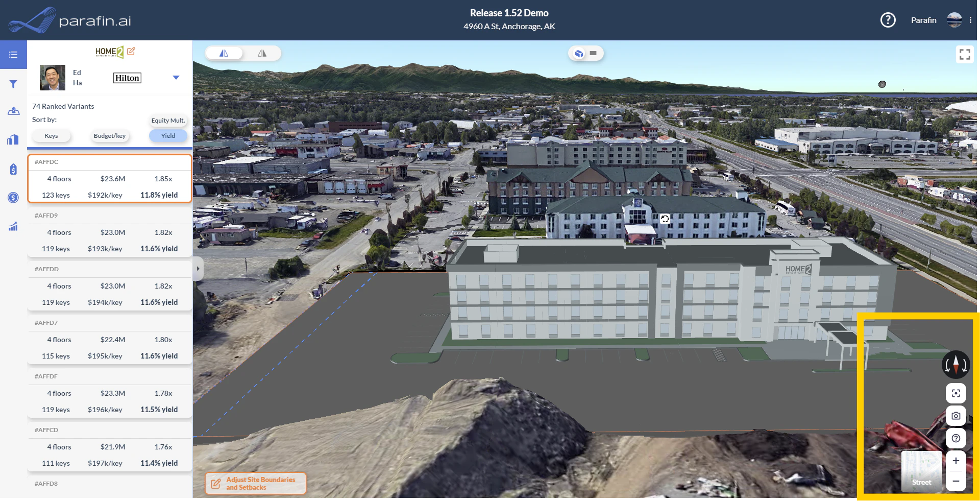Click 1.80x equity multiple in #AFFD7
This screenshot has height=501, width=980.
163,340
